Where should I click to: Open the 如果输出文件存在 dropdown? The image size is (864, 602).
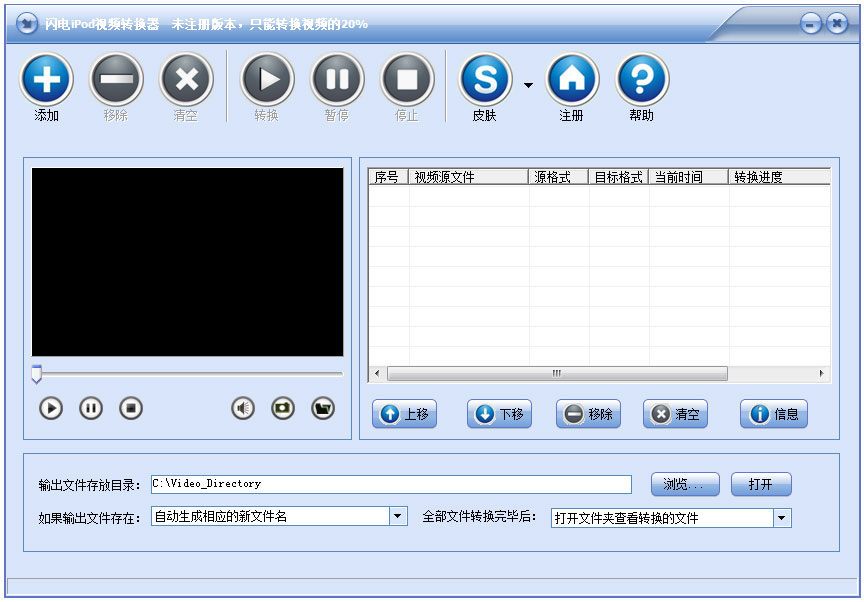pos(399,517)
